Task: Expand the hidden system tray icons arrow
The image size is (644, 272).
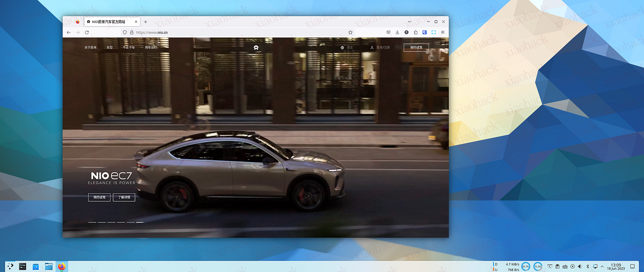Action: tap(602, 267)
